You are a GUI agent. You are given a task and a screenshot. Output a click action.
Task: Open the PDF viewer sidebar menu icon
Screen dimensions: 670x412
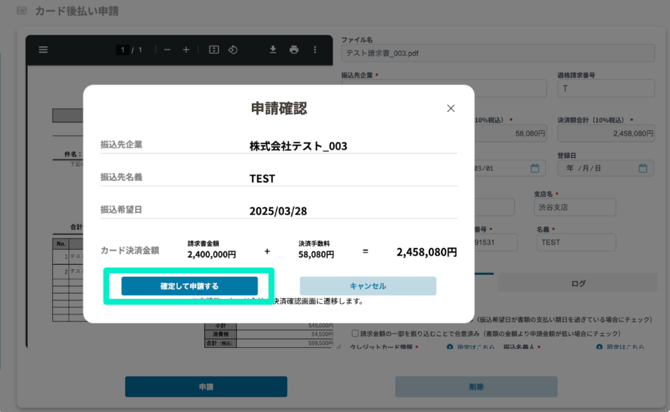coord(43,50)
